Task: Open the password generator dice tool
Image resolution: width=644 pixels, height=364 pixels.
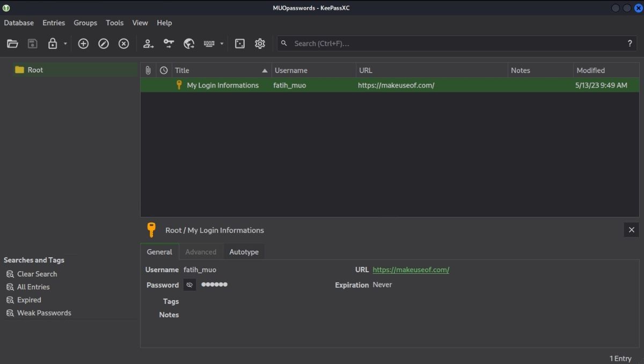Action: 240,43
